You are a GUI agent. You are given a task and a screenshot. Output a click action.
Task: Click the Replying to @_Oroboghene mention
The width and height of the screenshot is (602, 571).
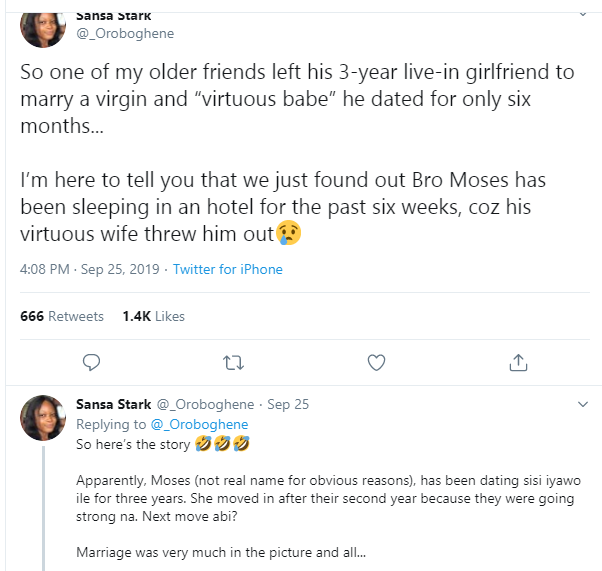pos(202,424)
